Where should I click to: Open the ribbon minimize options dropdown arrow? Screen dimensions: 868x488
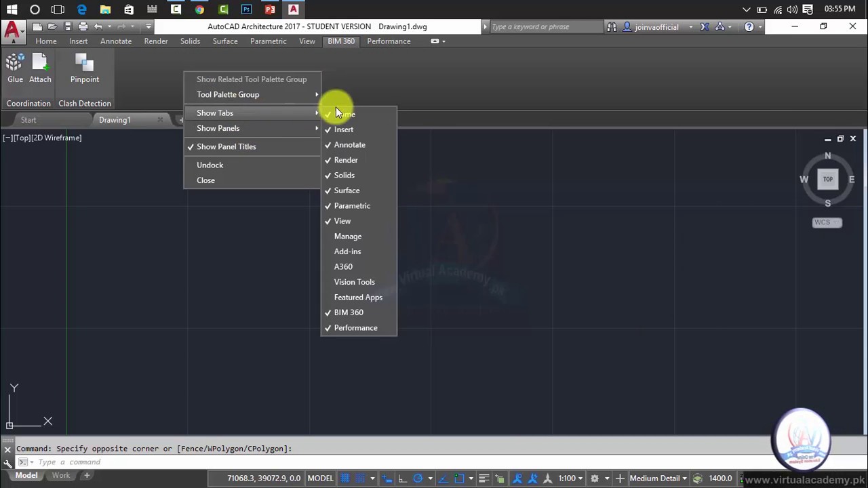click(443, 41)
